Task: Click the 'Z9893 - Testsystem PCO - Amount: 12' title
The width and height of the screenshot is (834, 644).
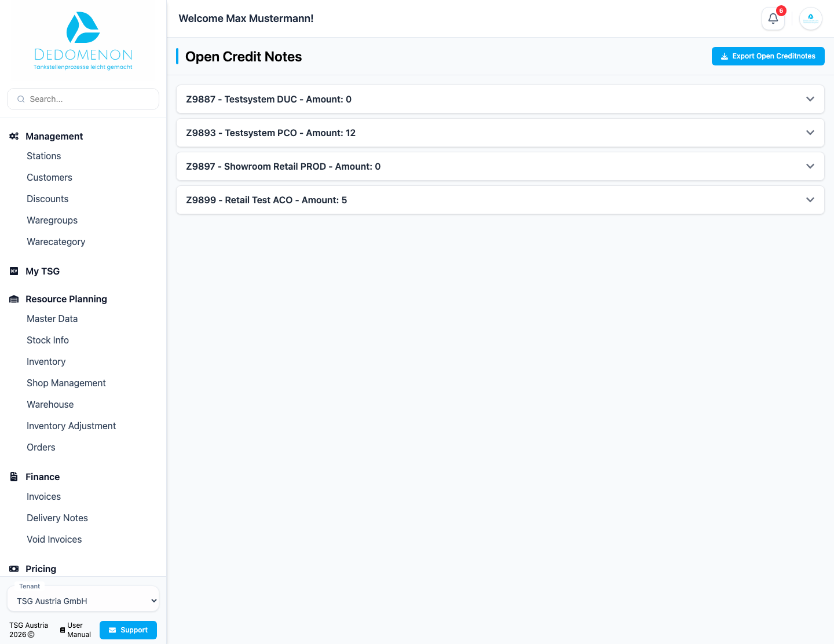Action: (x=271, y=133)
